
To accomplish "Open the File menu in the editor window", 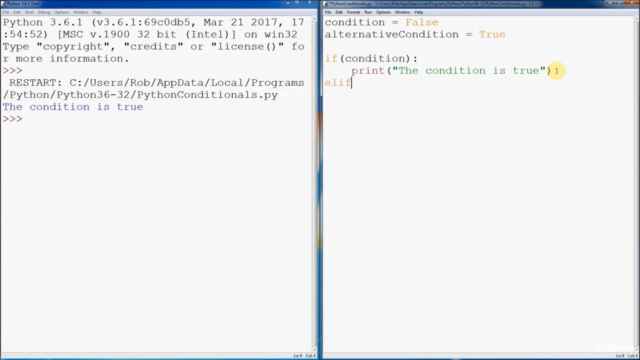I will [328, 12].
